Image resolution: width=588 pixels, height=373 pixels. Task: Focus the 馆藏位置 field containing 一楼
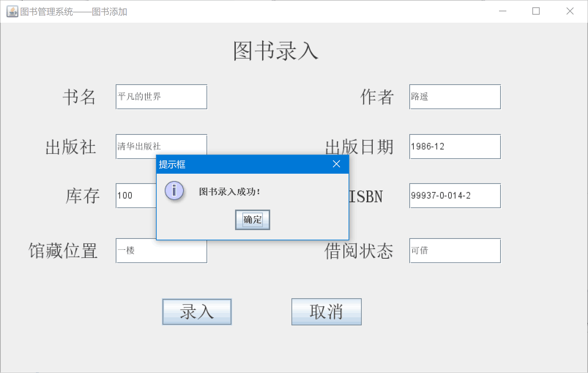point(161,251)
